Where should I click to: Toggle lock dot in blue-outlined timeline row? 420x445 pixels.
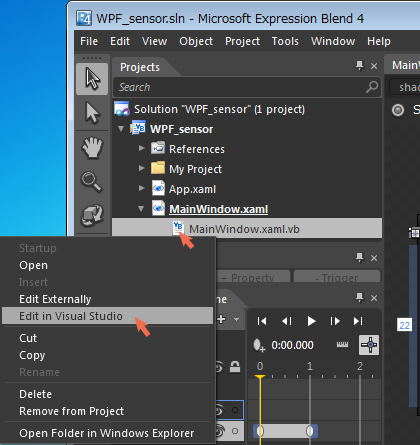point(235,410)
